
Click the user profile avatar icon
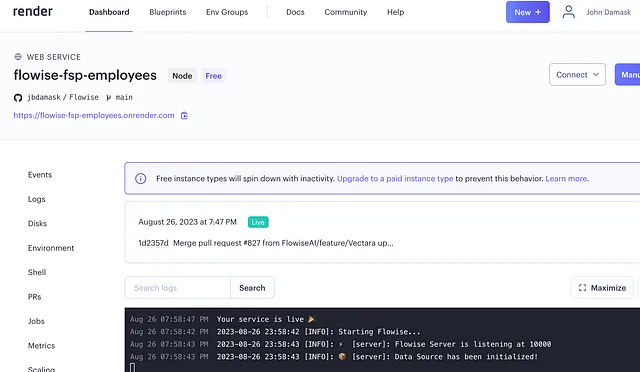[569, 12]
